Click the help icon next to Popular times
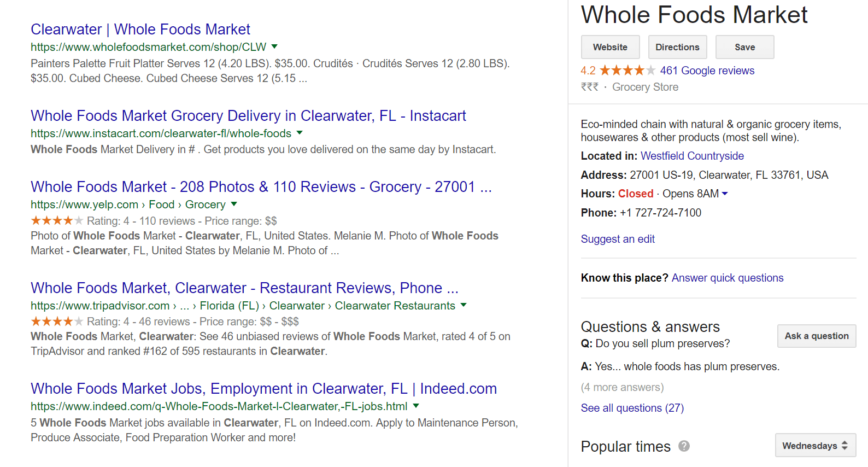 (x=683, y=447)
